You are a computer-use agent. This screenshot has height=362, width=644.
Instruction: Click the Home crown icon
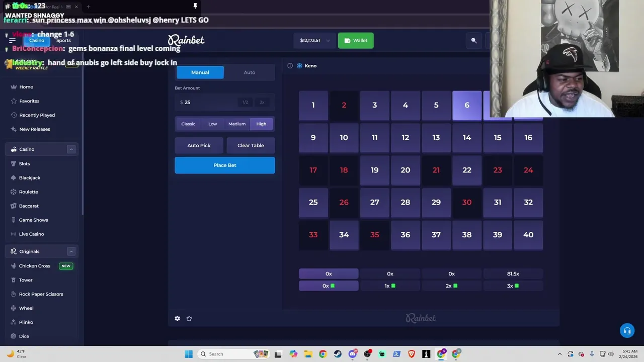click(x=14, y=87)
